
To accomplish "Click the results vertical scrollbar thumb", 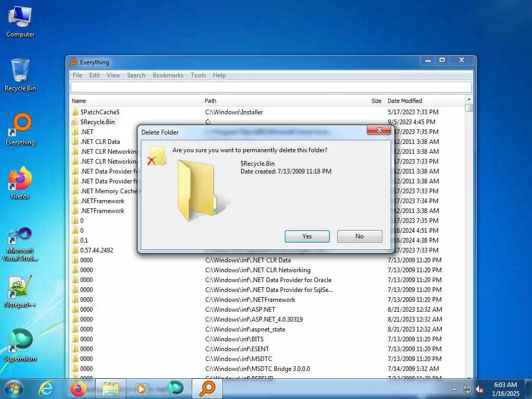I will click(x=469, y=108).
